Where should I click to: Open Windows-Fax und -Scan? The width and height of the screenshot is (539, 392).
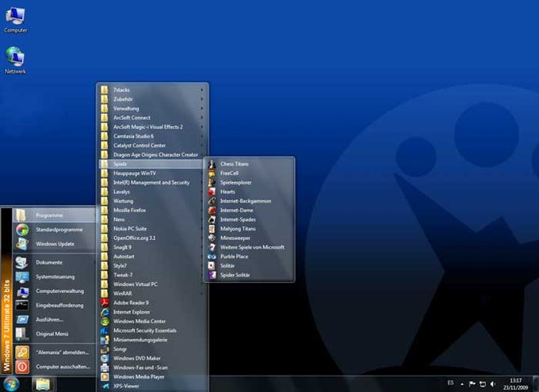pyautogui.click(x=153, y=367)
